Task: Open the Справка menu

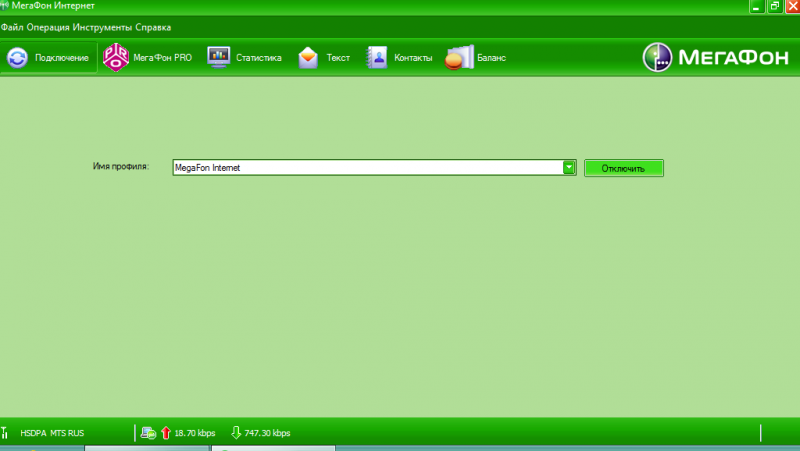Action: [153, 28]
